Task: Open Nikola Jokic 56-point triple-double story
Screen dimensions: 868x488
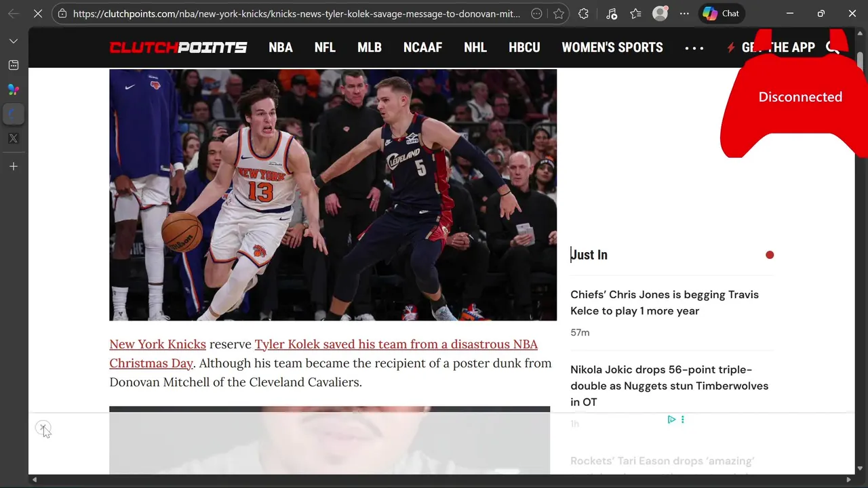Action: pyautogui.click(x=669, y=386)
